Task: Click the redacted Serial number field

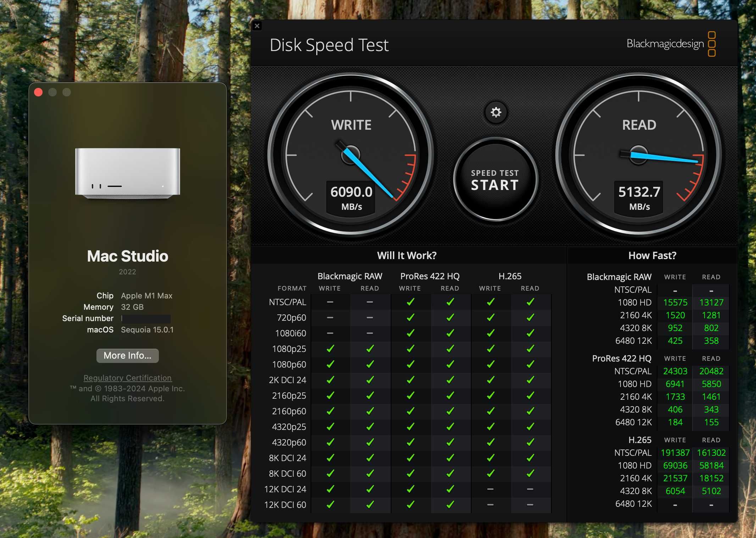Action: (x=146, y=318)
